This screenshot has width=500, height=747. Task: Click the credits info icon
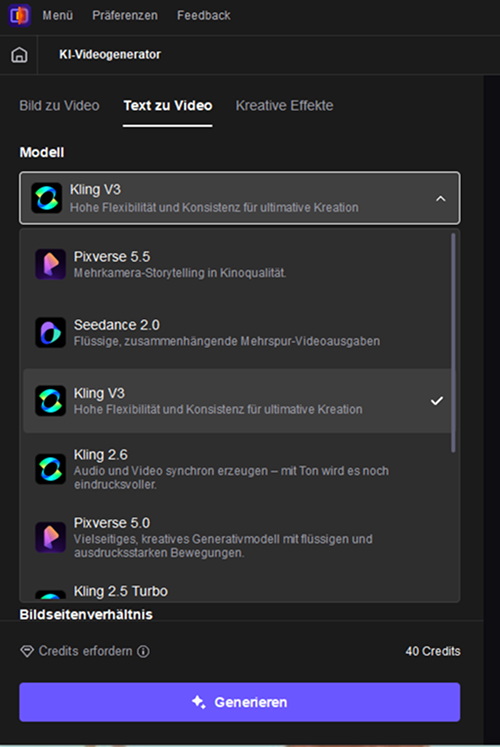click(143, 651)
